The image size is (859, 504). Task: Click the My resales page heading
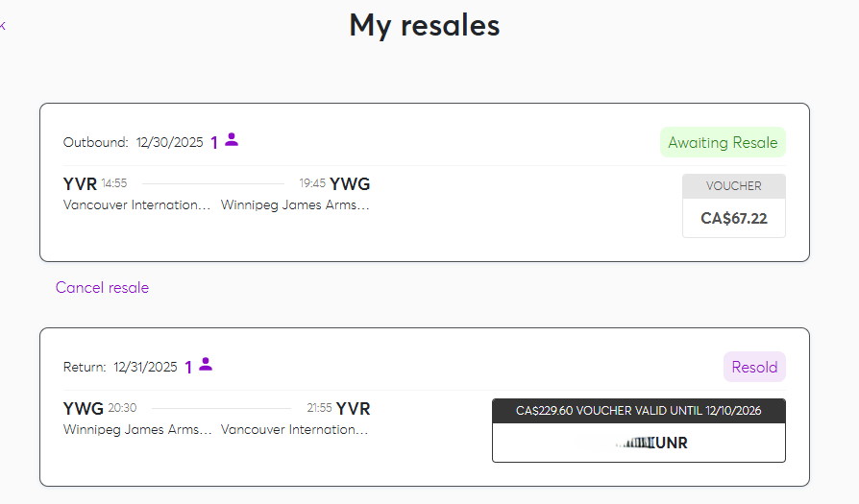tap(424, 25)
